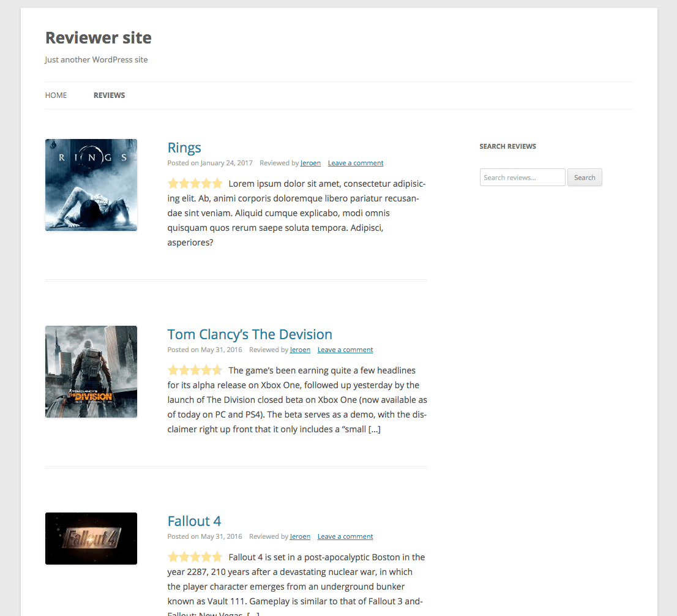
Task: Click the Lorem ipsum excerpt of Rings
Action: click(x=297, y=213)
